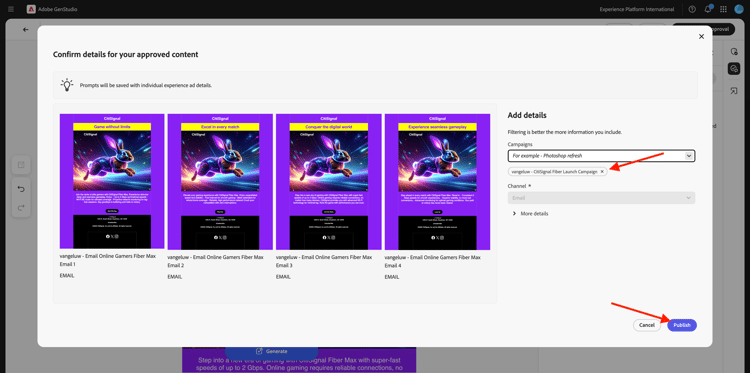Open the hamburger navigation menu
This screenshot has height=373, width=750.
[11, 9]
